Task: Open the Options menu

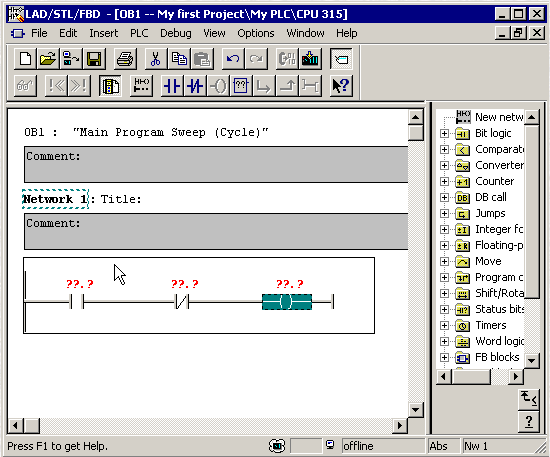Action: pyautogui.click(x=256, y=33)
